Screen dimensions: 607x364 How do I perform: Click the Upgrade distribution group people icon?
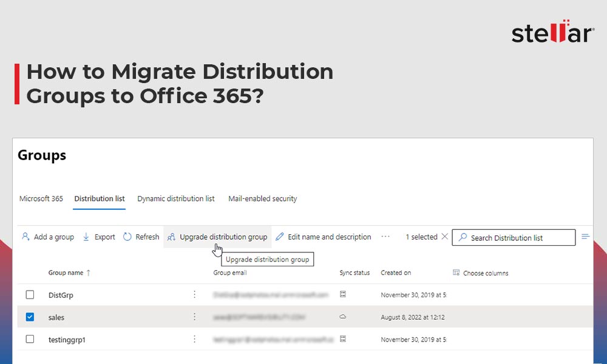point(172,237)
